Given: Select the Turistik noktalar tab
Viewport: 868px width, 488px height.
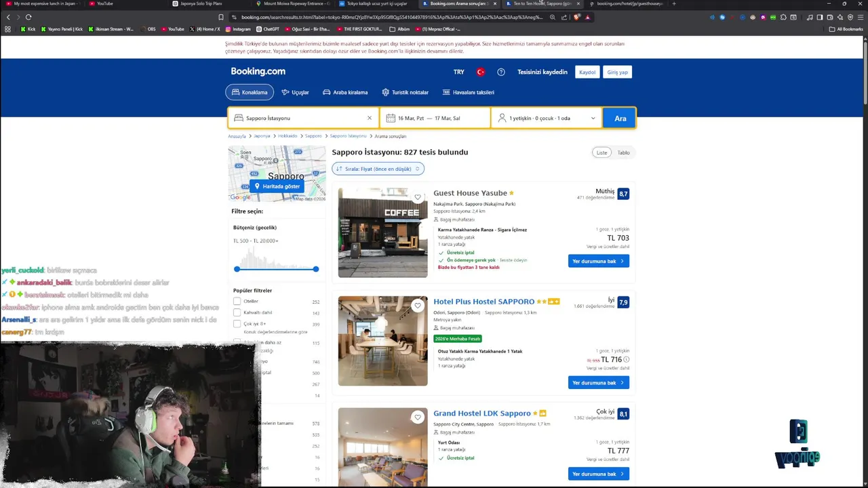Looking at the screenshot, I should coord(405,92).
